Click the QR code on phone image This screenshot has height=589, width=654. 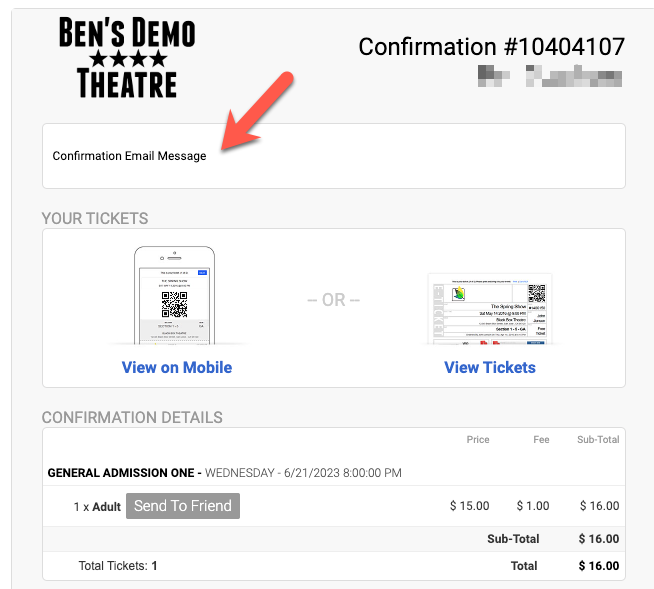tap(174, 305)
